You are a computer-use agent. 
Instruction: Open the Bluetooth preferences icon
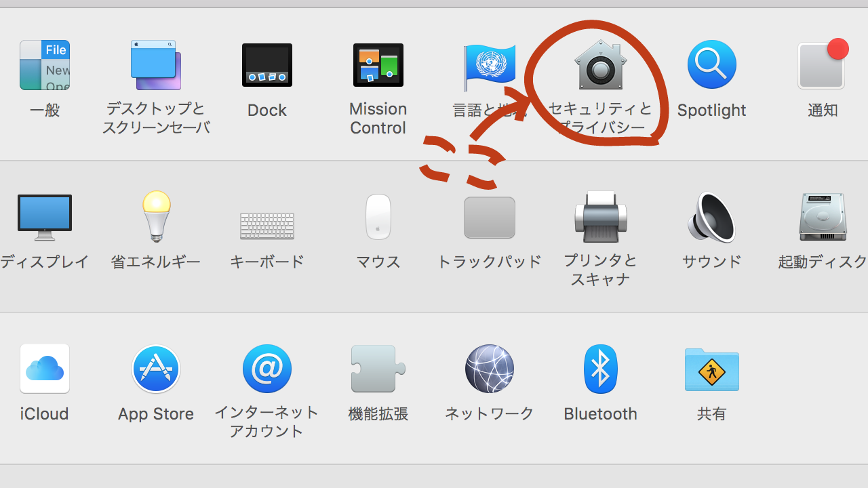click(601, 369)
